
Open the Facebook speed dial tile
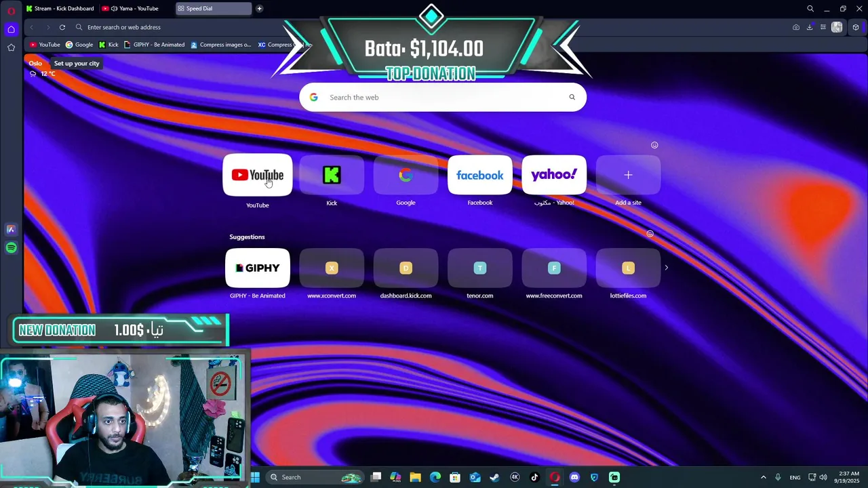[x=480, y=175]
